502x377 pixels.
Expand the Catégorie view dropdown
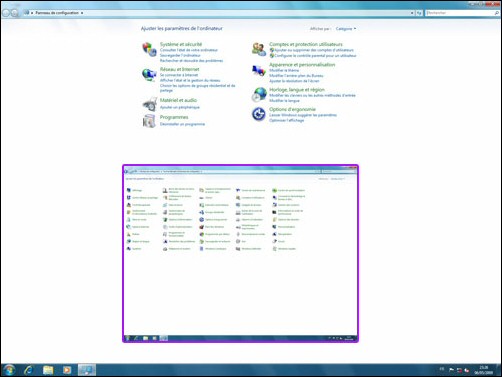pyautogui.click(x=346, y=29)
